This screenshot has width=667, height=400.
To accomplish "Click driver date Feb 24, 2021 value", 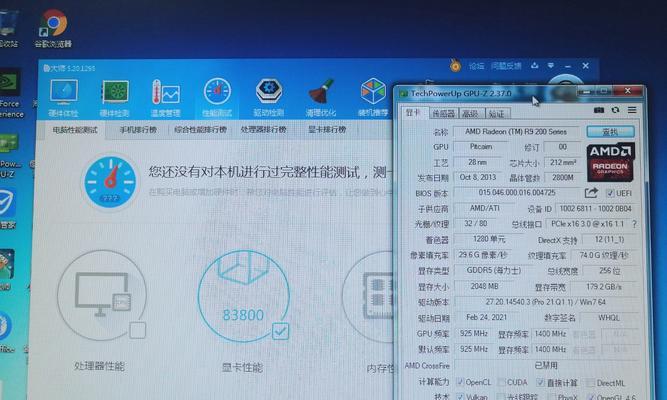I will click(486, 317).
